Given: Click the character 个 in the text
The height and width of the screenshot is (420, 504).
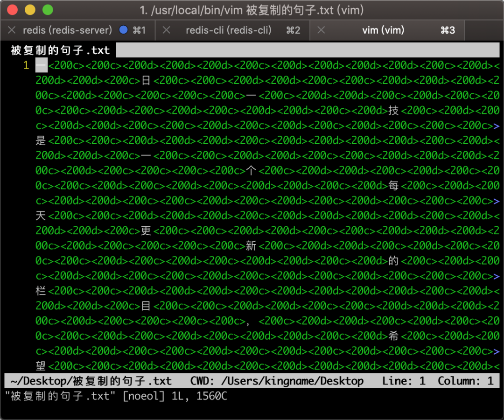Looking at the screenshot, I should 251,171.
